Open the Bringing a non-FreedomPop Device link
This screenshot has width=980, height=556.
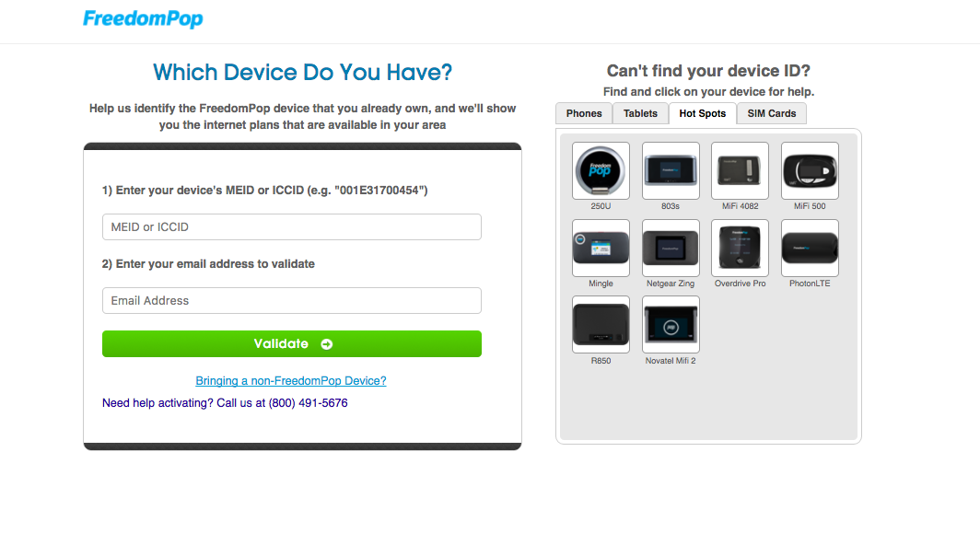(291, 380)
